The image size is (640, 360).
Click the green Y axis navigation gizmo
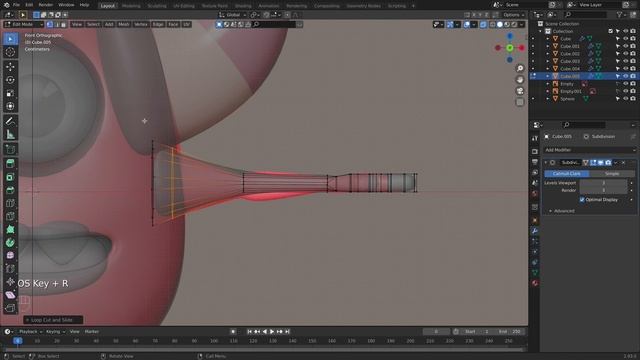510,48
